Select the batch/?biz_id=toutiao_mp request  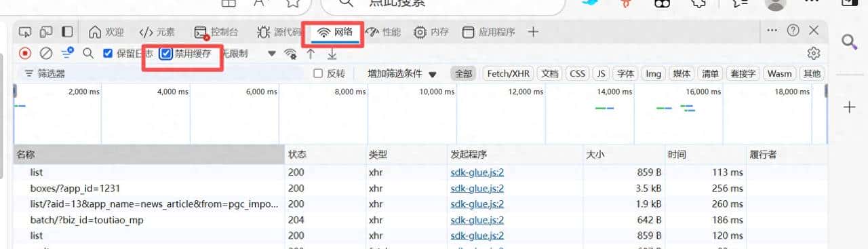point(87,220)
